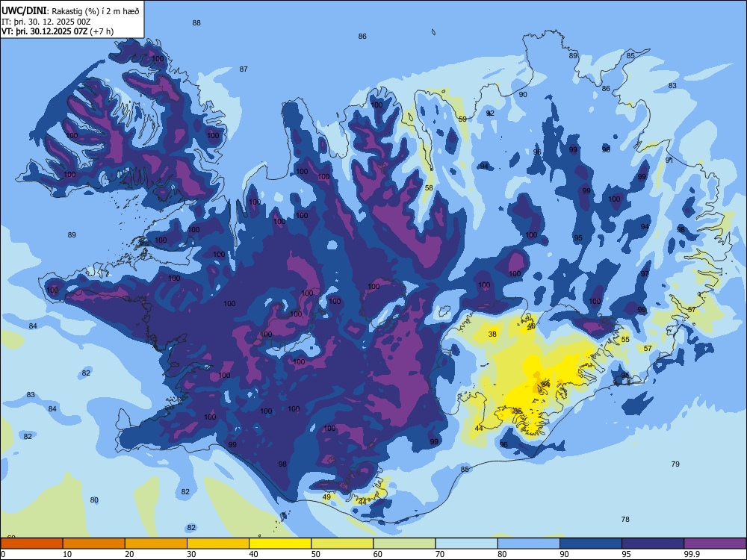The width and height of the screenshot is (747, 560).
Task: Click the humidity value '90' on map
Action: tap(523, 94)
